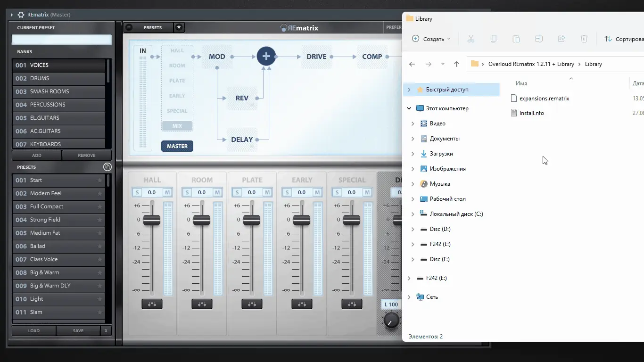
Task: Switch to the PRESETS tab
Action: pyautogui.click(x=152, y=27)
